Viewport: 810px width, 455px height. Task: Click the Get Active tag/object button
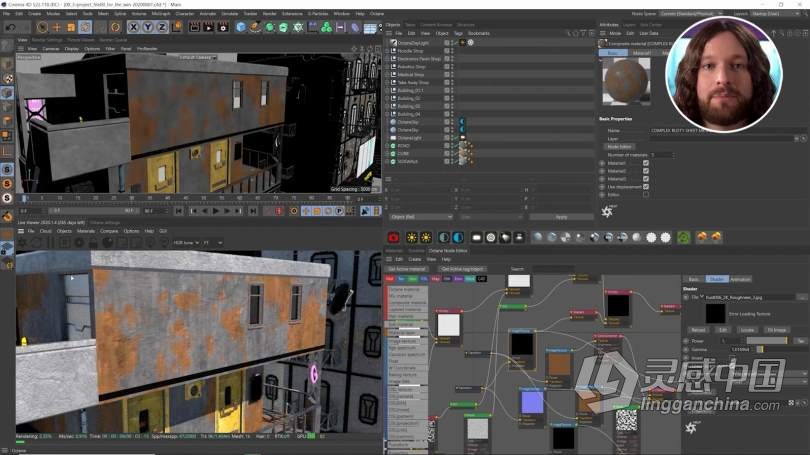pyautogui.click(x=462, y=269)
